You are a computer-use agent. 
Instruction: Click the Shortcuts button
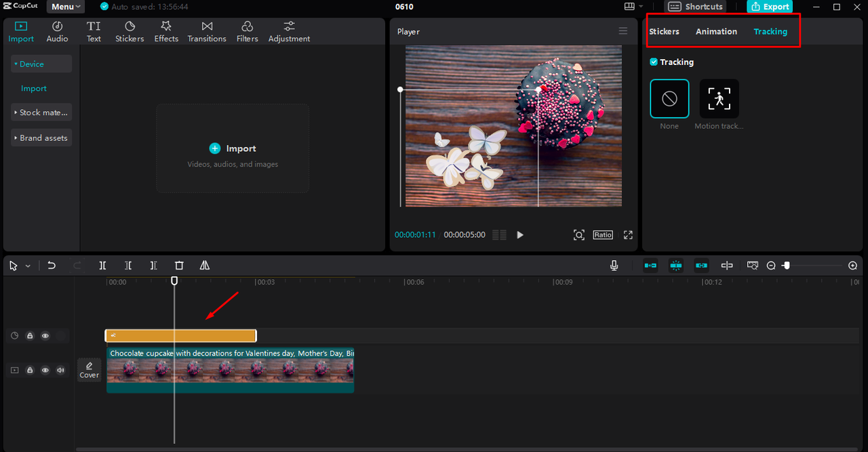(696, 7)
